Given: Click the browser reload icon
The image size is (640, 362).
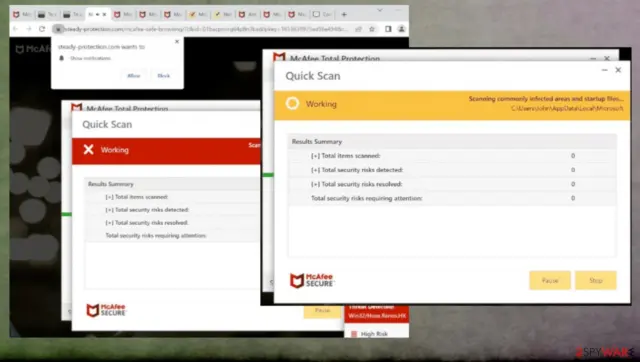Looking at the screenshot, I should (42, 29).
